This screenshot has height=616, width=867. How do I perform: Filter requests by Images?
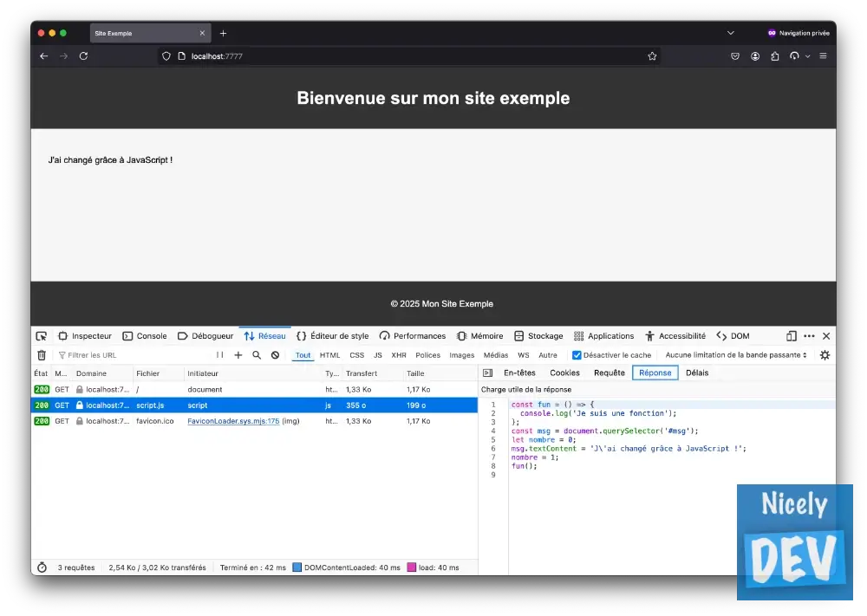[x=462, y=355]
